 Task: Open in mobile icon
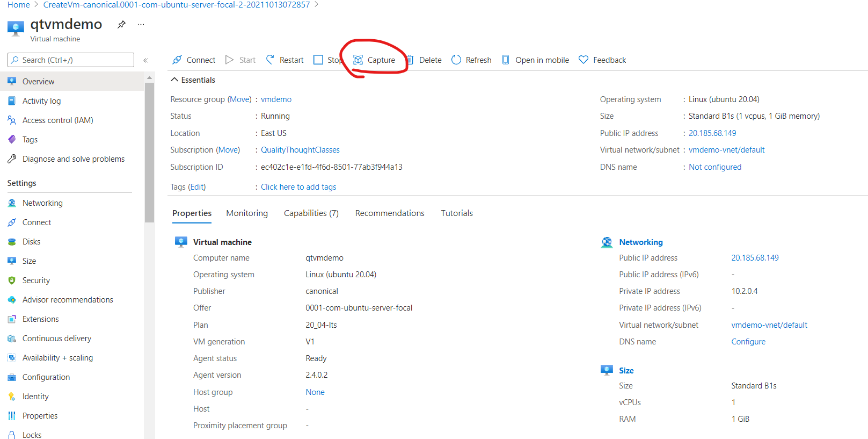pos(506,60)
